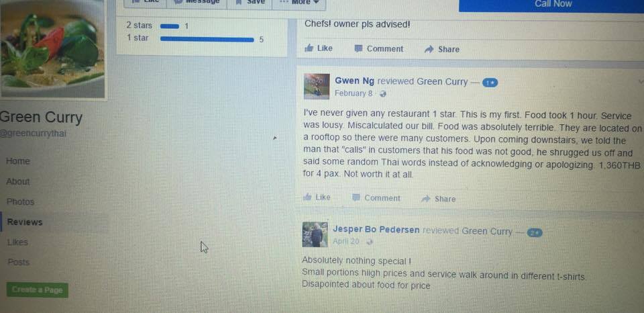Open the Reviews tab in sidebar
644x313 pixels.
pyautogui.click(x=25, y=222)
